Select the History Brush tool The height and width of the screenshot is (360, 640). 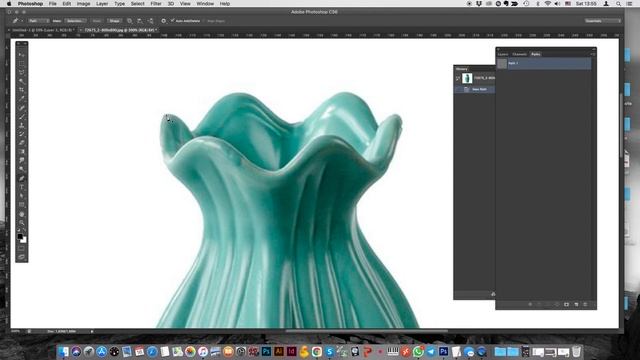coord(22,134)
